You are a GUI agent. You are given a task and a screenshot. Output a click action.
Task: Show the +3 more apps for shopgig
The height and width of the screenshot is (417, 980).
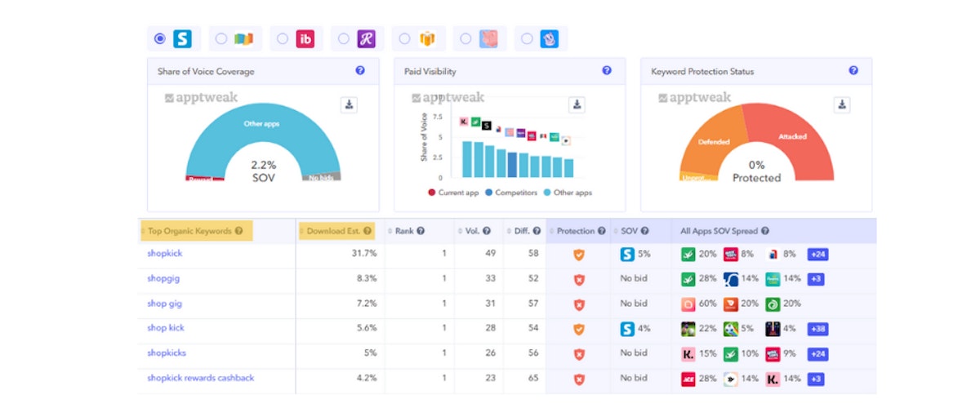pyautogui.click(x=815, y=279)
